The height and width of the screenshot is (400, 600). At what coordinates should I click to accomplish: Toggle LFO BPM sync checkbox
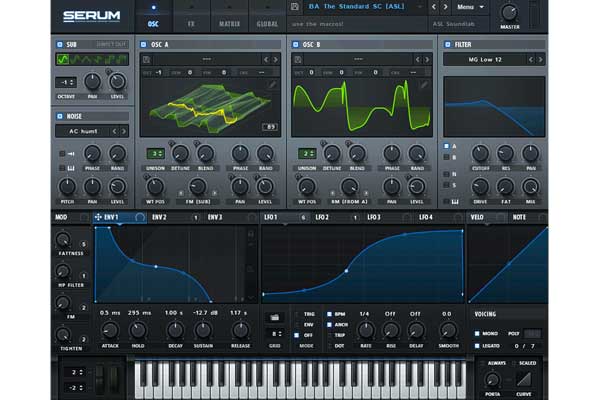pos(329,314)
